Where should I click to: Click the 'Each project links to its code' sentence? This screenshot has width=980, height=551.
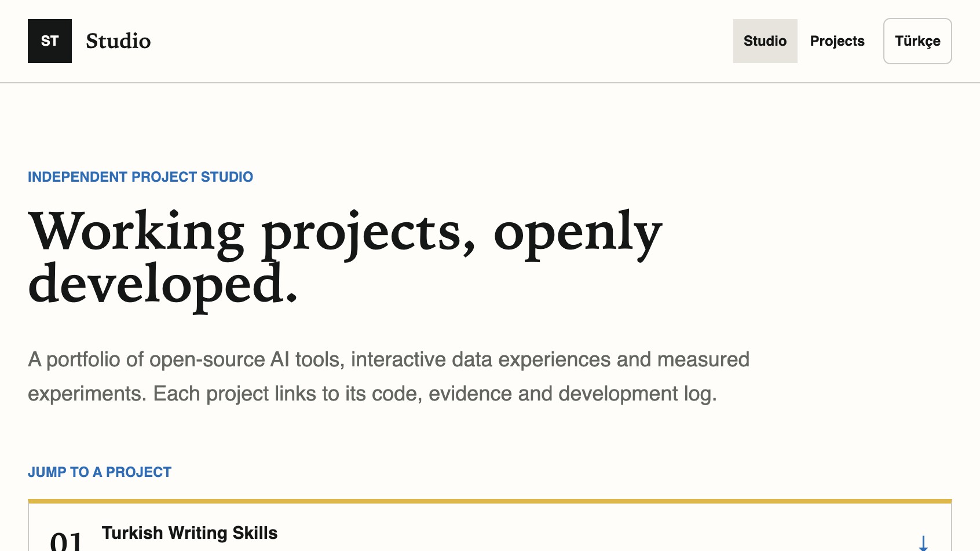click(x=287, y=394)
